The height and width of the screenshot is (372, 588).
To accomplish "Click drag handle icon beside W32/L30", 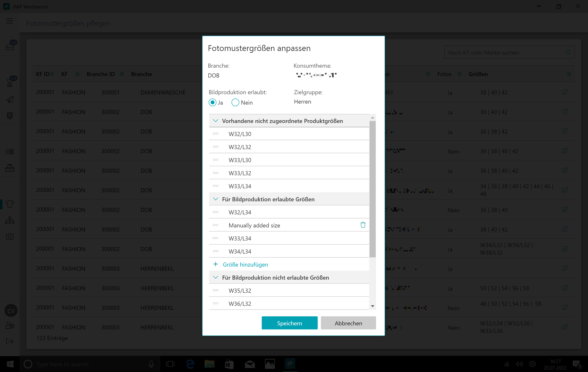I will 215,134.
